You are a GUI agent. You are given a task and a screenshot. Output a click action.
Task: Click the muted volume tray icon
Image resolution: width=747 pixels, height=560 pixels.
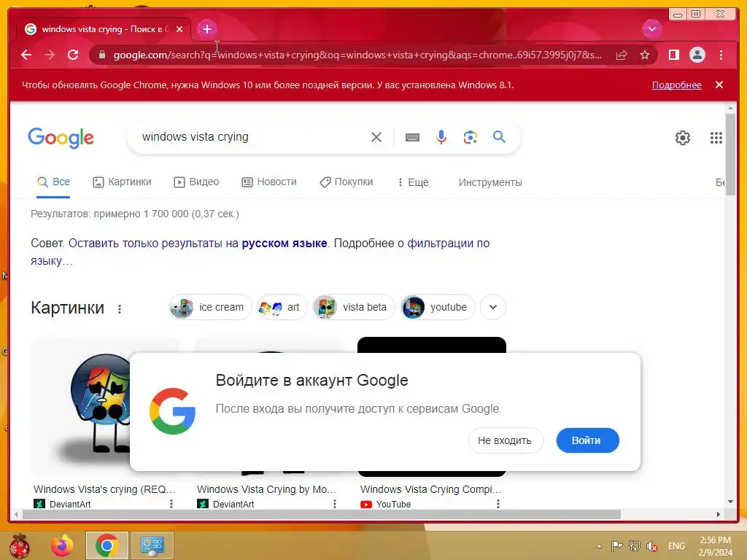652,546
